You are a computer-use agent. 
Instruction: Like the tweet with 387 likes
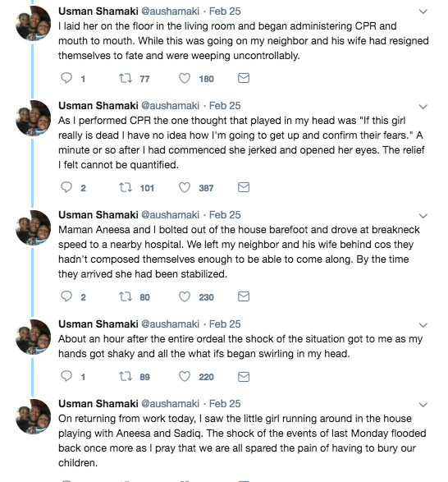(185, 187)
